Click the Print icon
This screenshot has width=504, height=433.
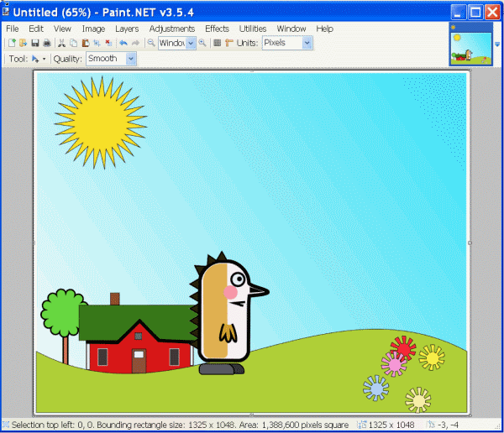coord(47,43)
